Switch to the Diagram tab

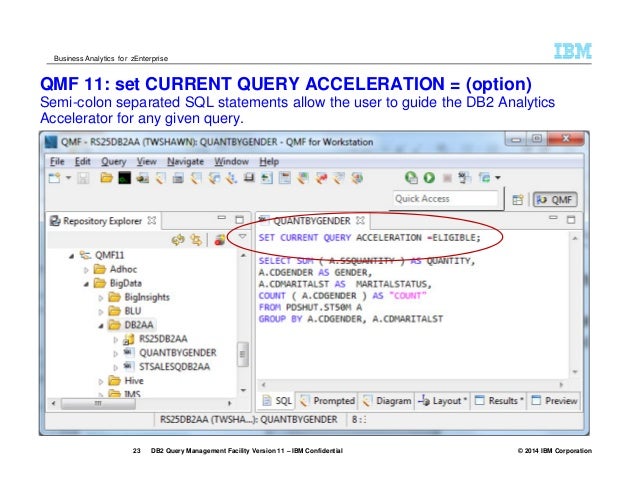point(387,401)
